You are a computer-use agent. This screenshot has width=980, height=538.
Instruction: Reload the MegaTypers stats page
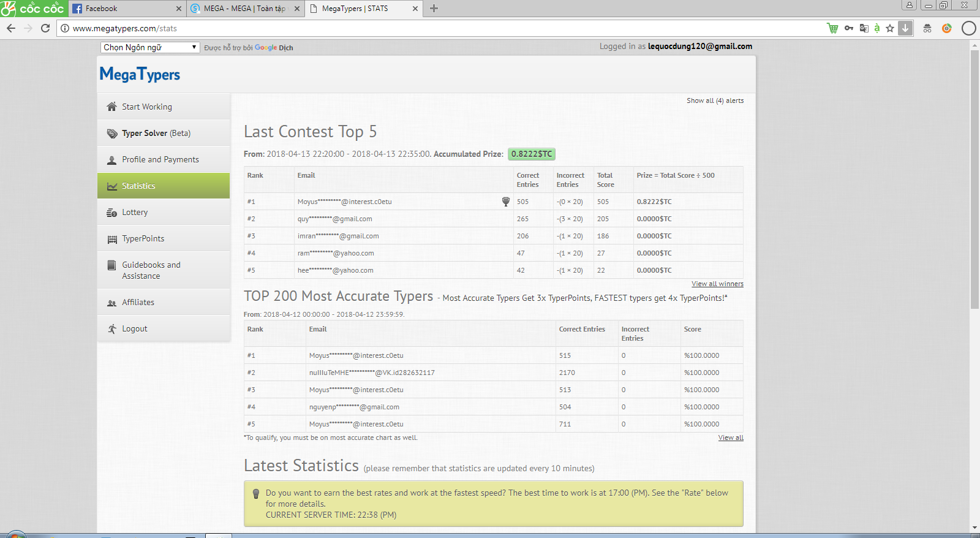tap(45, 28)
